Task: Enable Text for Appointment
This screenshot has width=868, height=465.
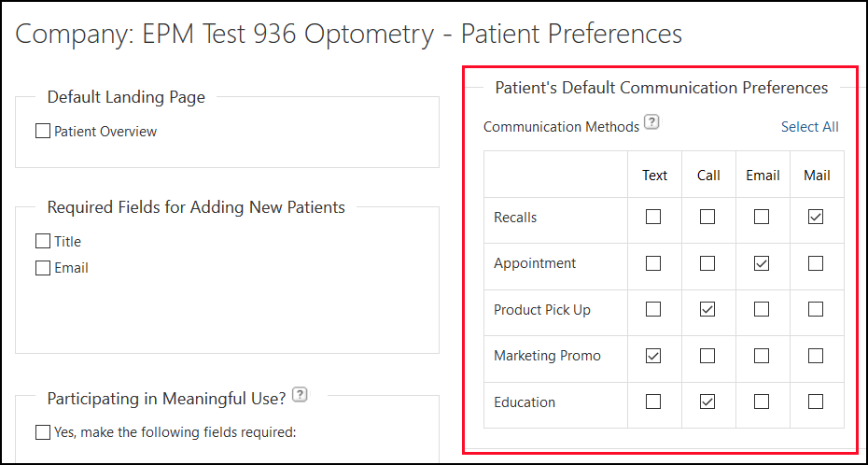Action: click(x=653, y=263)
